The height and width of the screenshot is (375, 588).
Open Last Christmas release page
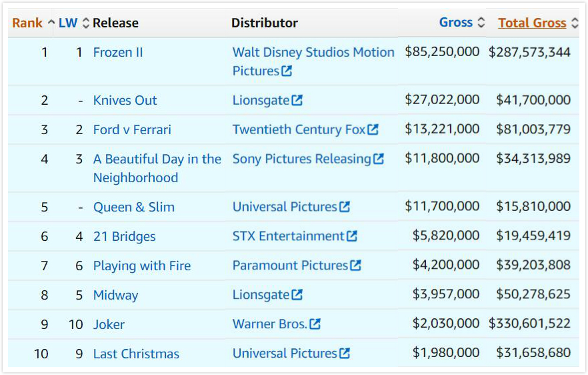coord(136,354)
